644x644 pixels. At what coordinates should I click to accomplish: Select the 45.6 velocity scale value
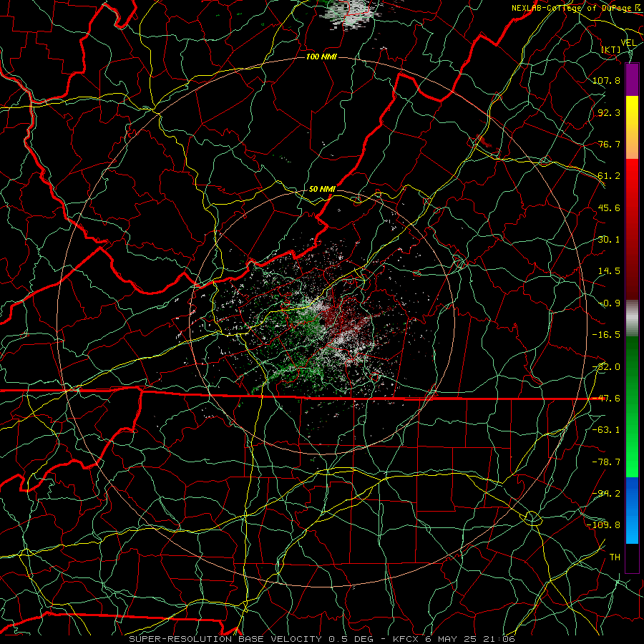(609, 208)
